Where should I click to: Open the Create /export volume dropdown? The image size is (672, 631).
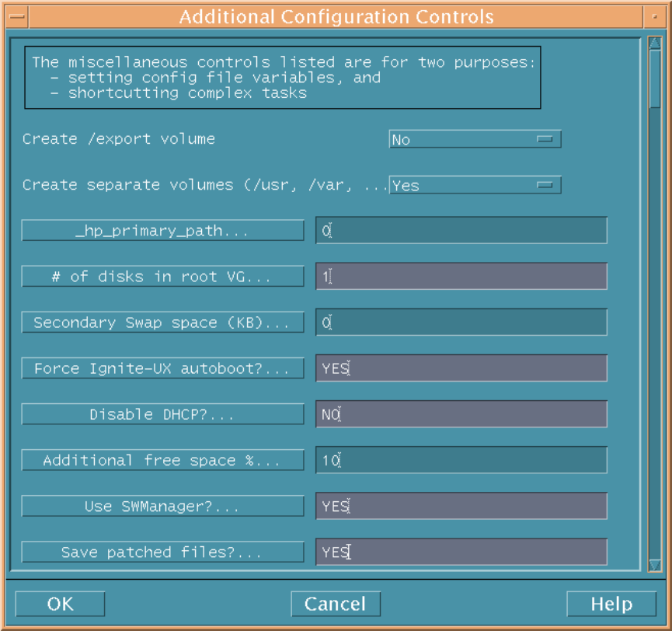pyautogui.click(x=475, y=139)
